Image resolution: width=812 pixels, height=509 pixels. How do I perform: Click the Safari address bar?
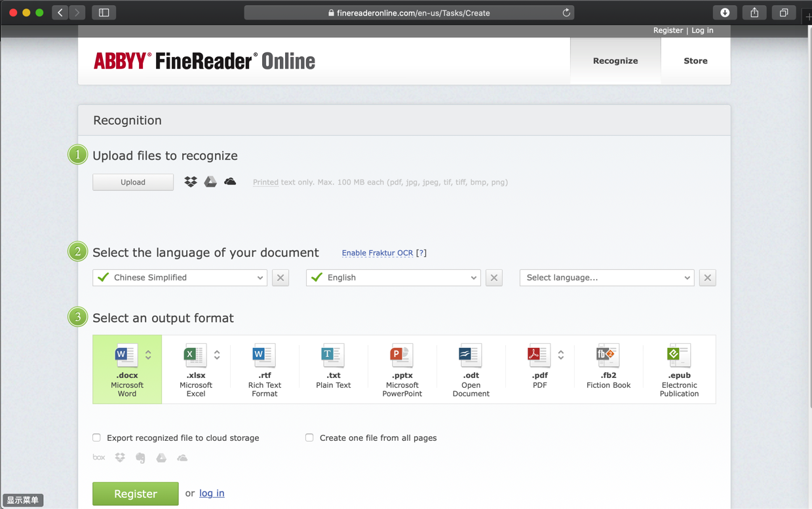click(410, 12)
